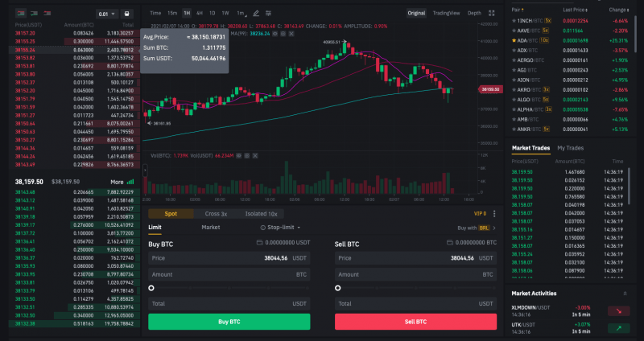Switch to the Cross 3x margin tab
This screenshot has width=644, height=341.
(216, 214)
